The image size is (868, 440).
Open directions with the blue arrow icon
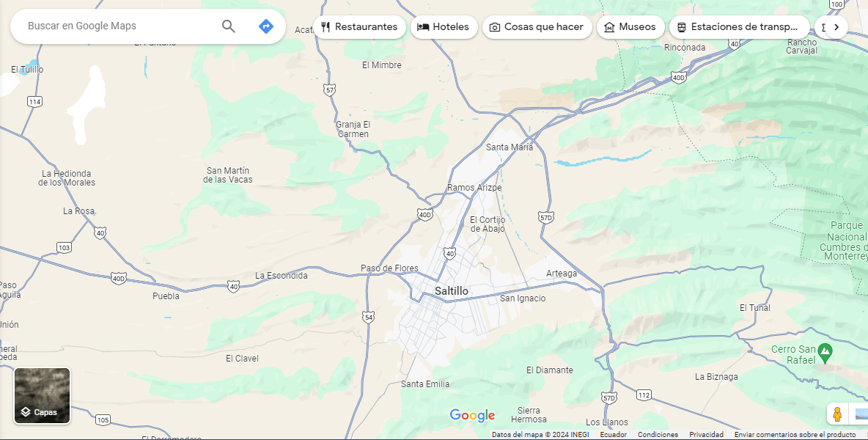point(266,26)
